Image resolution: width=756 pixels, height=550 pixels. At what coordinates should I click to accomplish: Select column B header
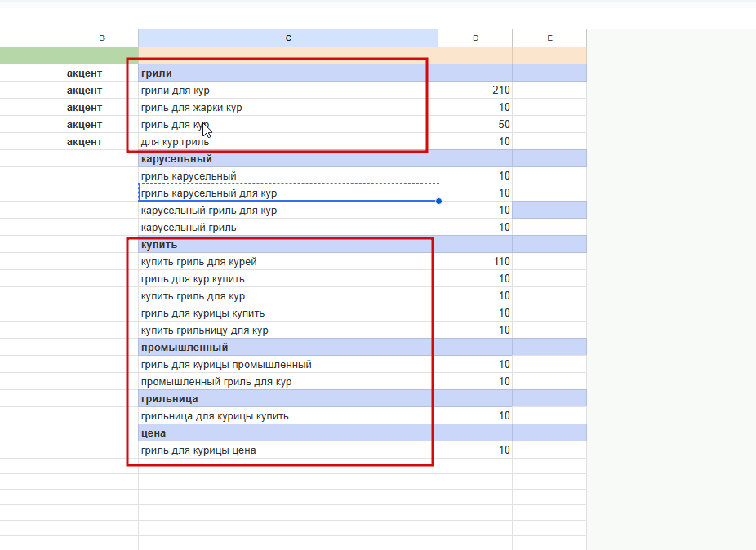tap(101, 38)
